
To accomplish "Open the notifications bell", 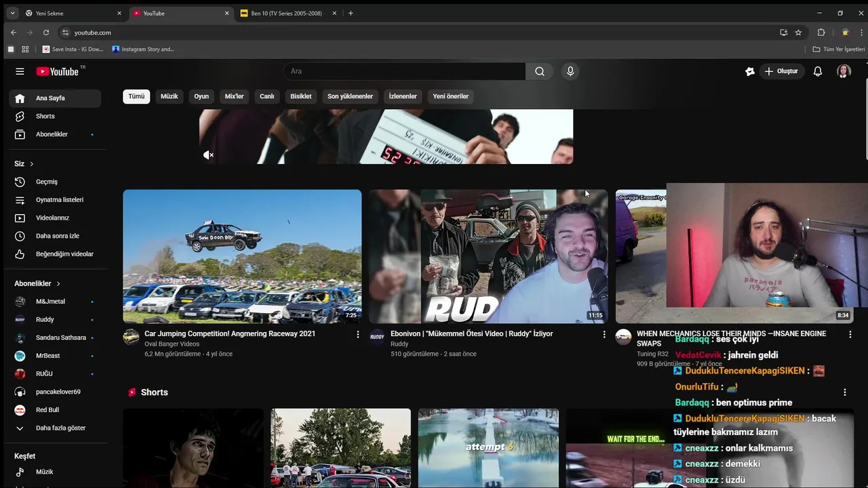I will click(x=818, y=71).
